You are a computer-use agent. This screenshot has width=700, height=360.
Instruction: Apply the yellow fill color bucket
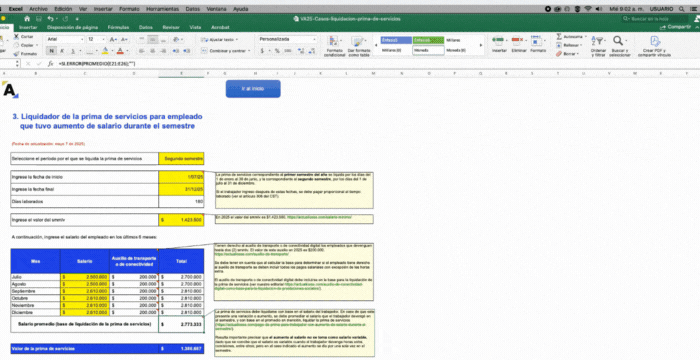coord(105,51)
